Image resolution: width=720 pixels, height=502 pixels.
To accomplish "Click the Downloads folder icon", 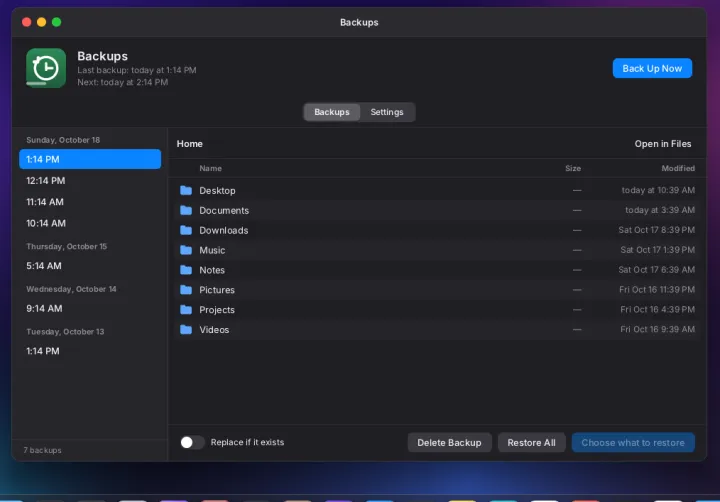I will click(x=186, y=230).
